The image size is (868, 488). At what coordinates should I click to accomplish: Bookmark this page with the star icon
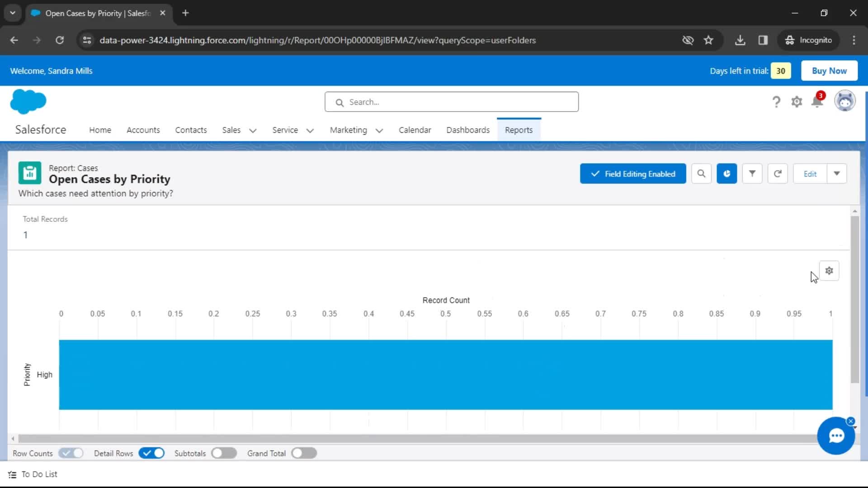point(708,40)
